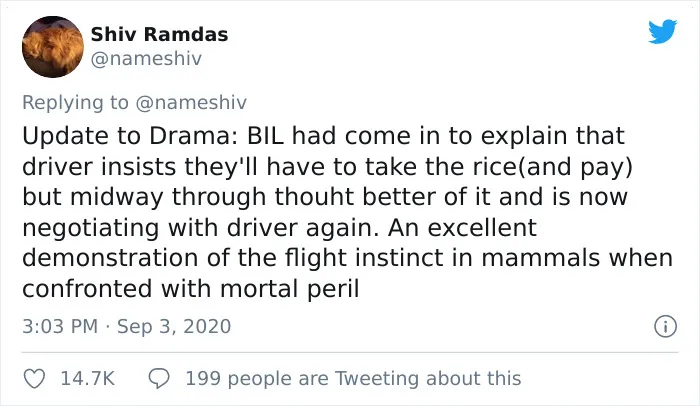Open '199 people are Tweeting about this'
Viewport: 700px width, 406px height.
353,379
